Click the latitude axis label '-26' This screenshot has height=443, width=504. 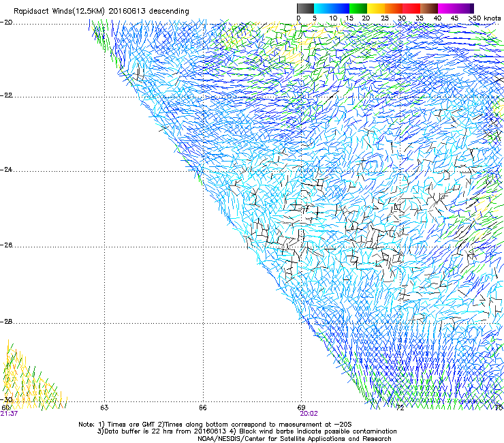tap(6, 245)
